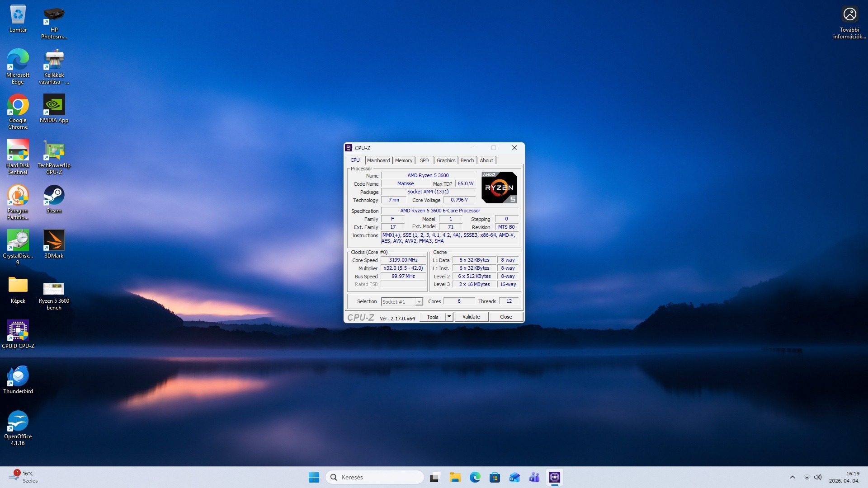Open the Ryzen 5 3600 bench image file
Screen dimensions: 868x488
[x=54, y=289]
